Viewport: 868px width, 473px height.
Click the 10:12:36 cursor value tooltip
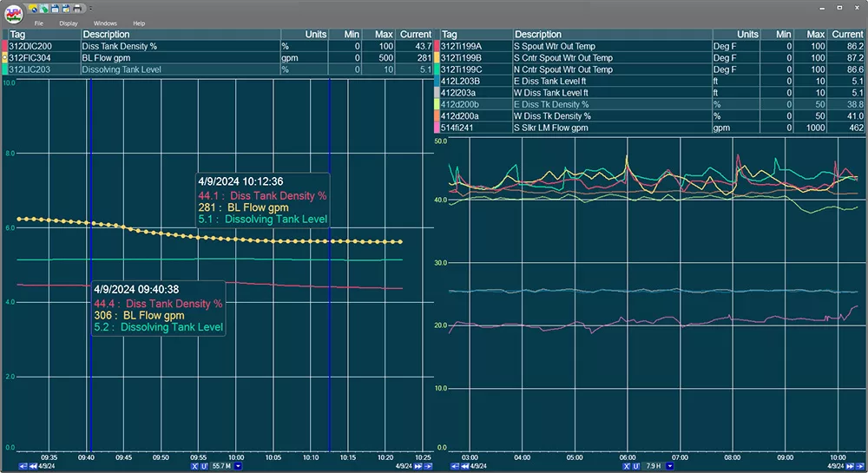point(262,200)
